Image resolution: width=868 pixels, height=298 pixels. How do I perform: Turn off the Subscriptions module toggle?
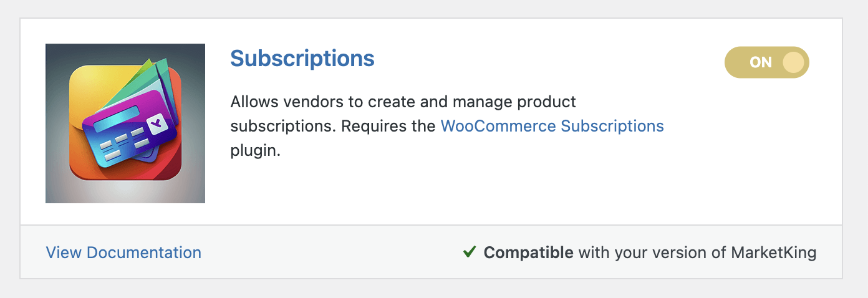766,62
